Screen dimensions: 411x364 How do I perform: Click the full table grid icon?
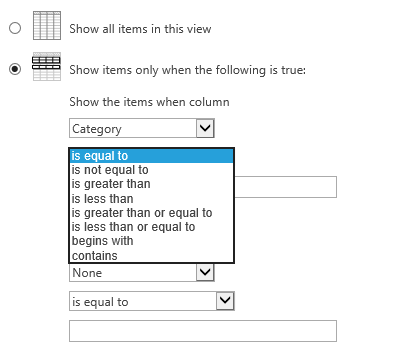click(x=47, y=25)
